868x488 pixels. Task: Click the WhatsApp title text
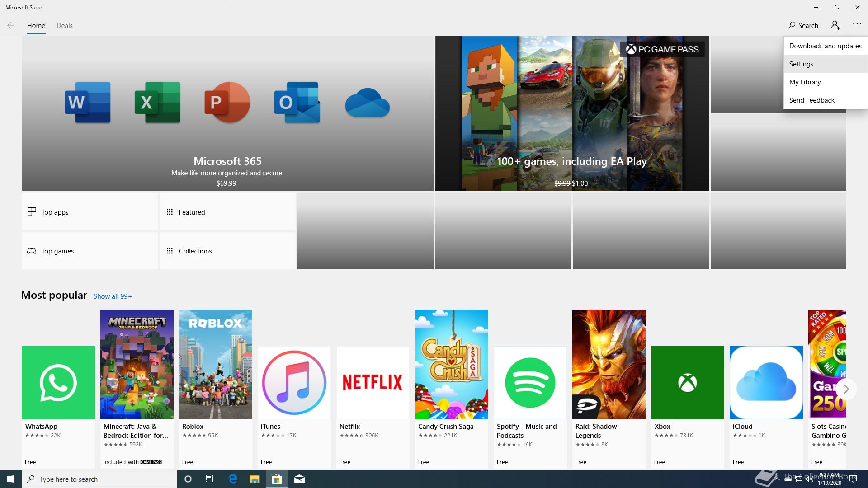pyautogui.click(x=41, y=427)
